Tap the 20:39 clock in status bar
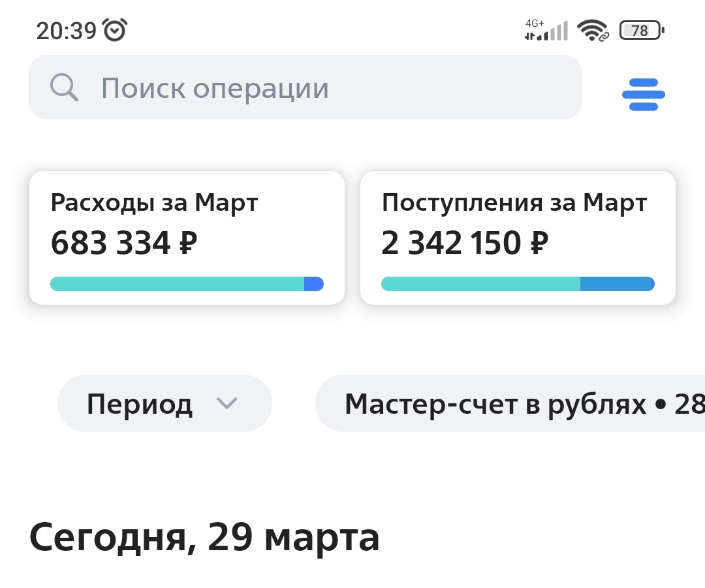This screenshot has width=705, height=588. click(x=66, y=31)
